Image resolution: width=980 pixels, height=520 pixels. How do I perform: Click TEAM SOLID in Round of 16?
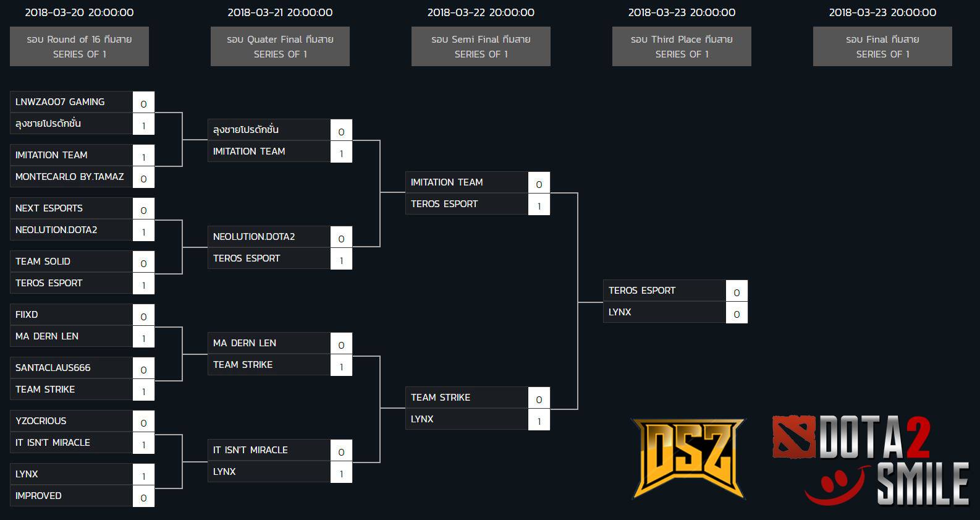(71, 262)
